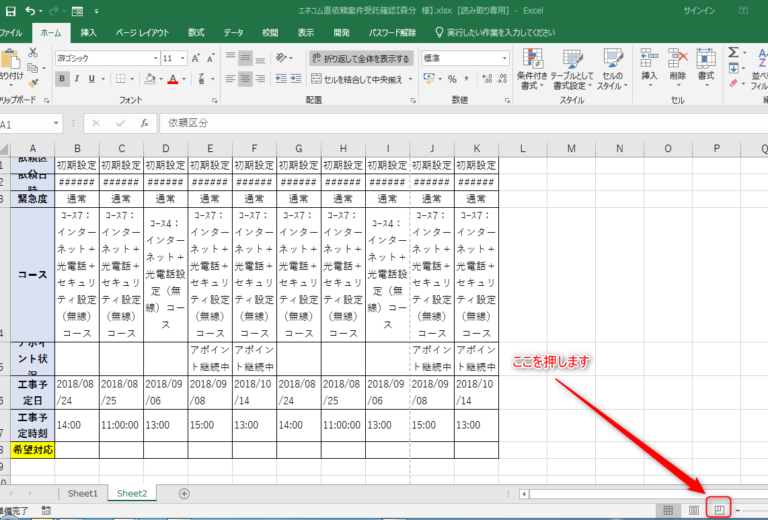Undo the last action
768x520 pixels.
pyautogui.click(x=30, y=11)
